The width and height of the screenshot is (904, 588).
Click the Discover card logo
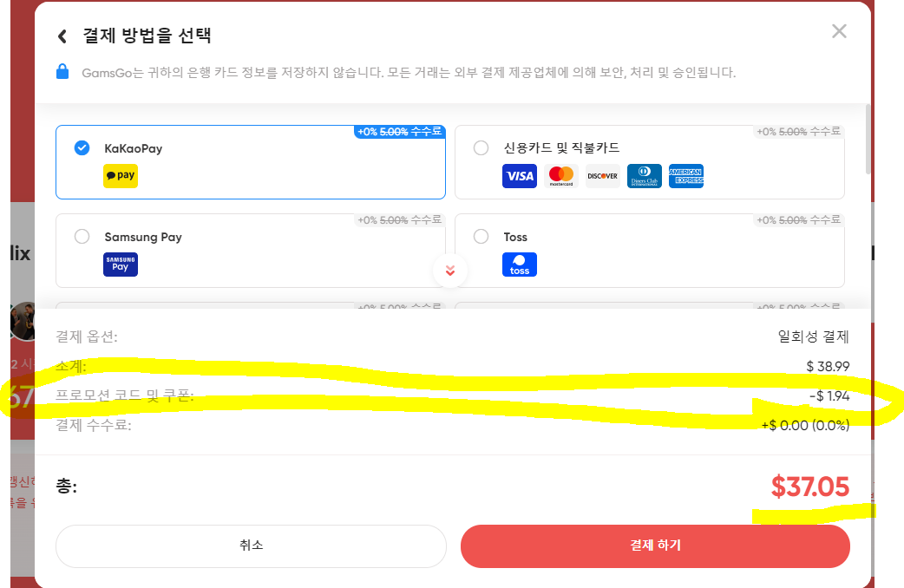tap(602, 176)
